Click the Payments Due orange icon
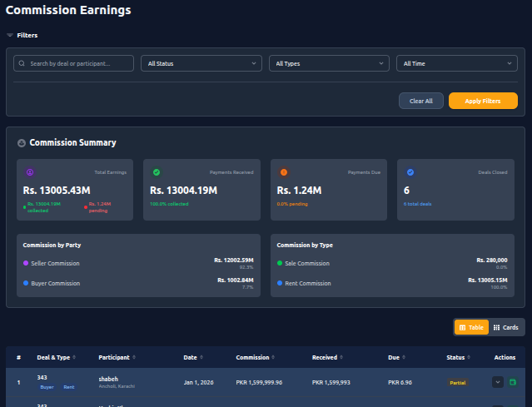Image resolution: width=532 pixels, height=407 pixels. pos(284,172)
